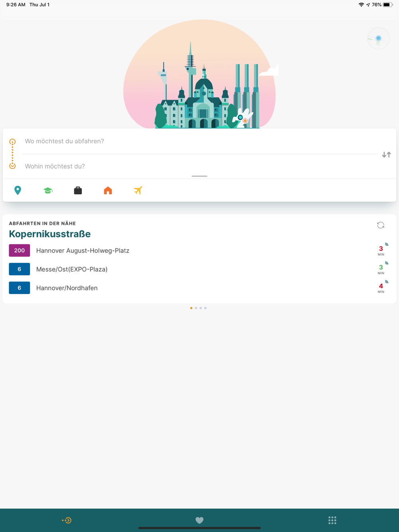Viewport: 399px width, 532px height.
Task: Open the favorites heart tab
Action: tap(199, 520)
